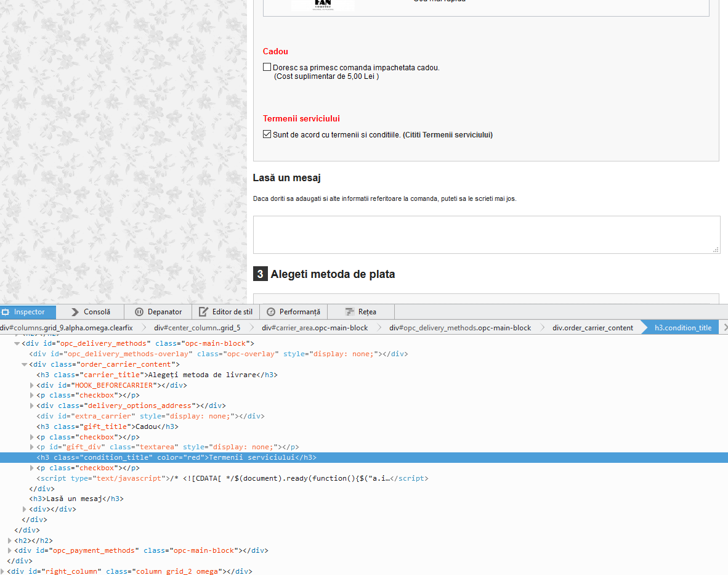
Task: Click the step number 3 badge
Action: point(260,274)
